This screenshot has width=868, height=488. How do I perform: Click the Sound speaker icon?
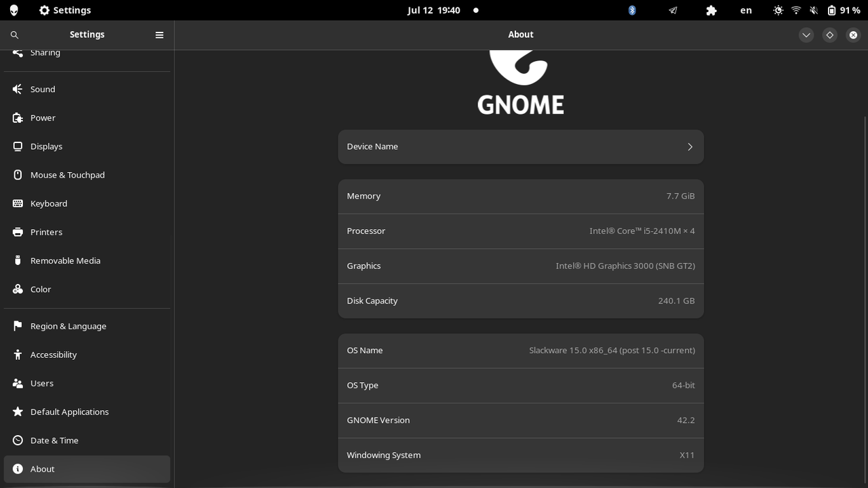tap(18, 89)
